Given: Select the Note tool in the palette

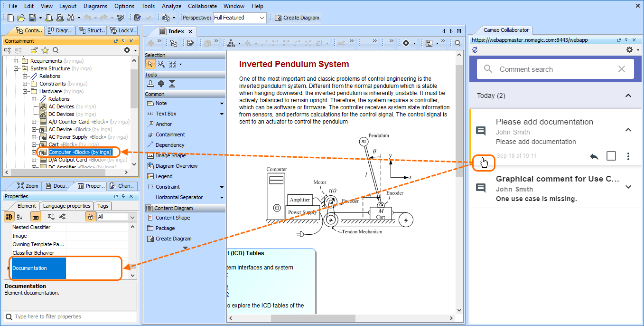Looking at the screenshot, I should pyautogui.click(x=161, y=103).
